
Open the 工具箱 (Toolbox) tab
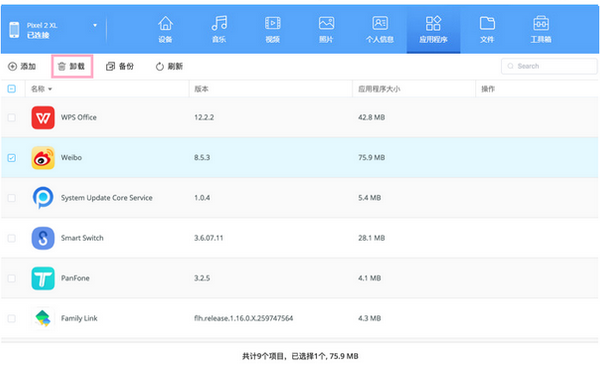(541, 29)
